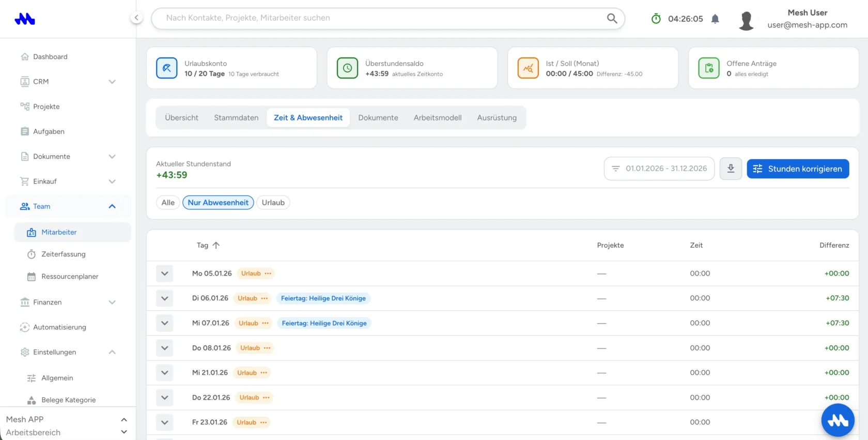This screenshot has height=440, width=868.
Task: Expand the Einkauf menu
Action: point(112,181)
